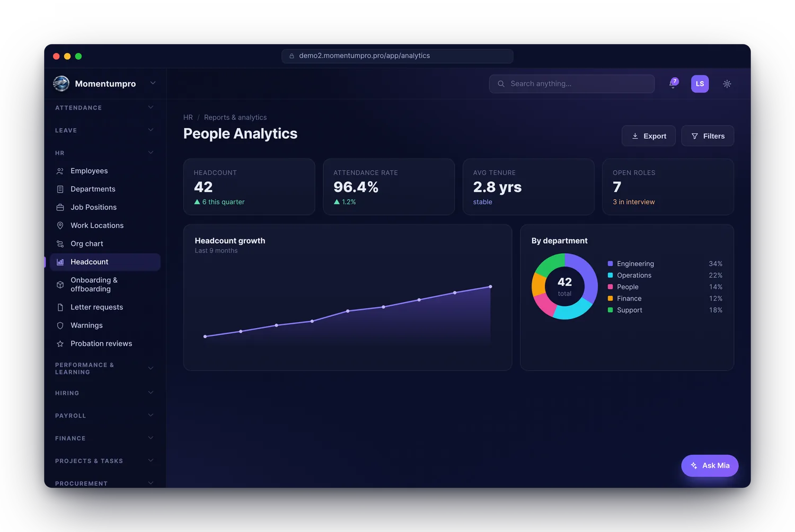Image resolution: width=795 pixels, height=532 pixels.
Task: Click the Attendance Rate card
Action: pos(389,187)
